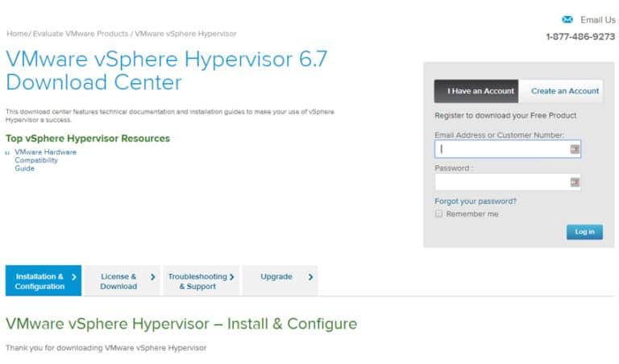Image resolution: width=619 pixels, height=364 pixels.
Task: Open VMware vSphere Hypervisor breadcrumb link
Action: [185, 34]
